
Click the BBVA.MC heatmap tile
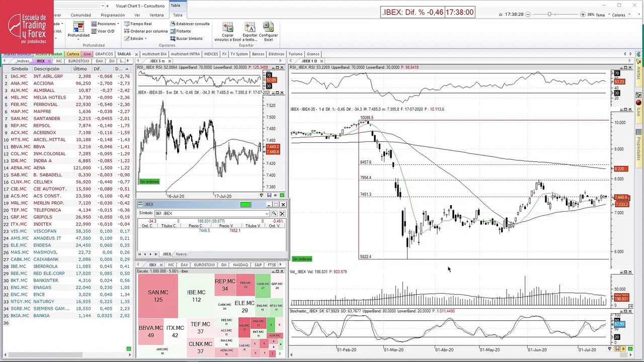point(150,332)
